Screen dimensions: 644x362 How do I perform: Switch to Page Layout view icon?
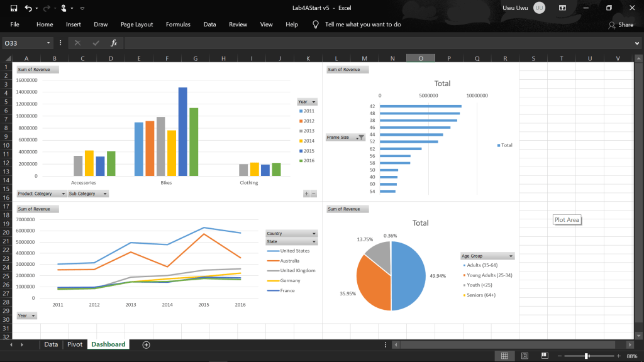pos(525,356)
